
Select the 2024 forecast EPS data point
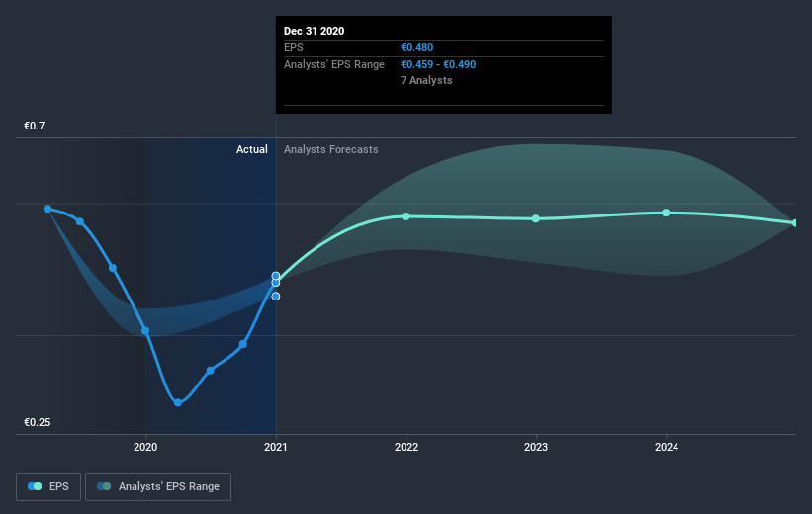(666, 213)
